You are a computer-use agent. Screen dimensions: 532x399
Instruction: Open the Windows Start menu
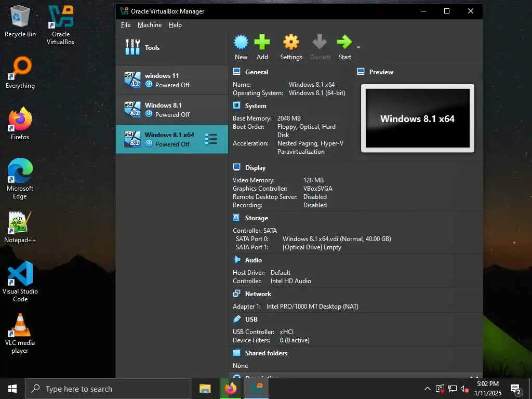click(12, 389)
